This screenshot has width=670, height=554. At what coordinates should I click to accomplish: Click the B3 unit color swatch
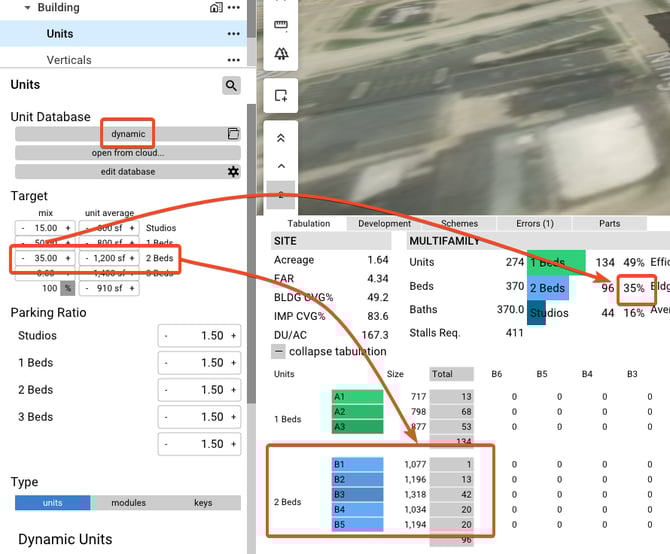click(357, 494)
